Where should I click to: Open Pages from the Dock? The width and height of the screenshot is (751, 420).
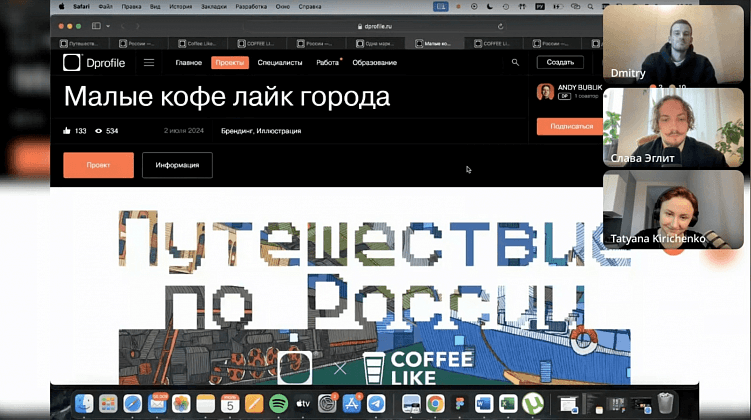click(x=254, y=404)
